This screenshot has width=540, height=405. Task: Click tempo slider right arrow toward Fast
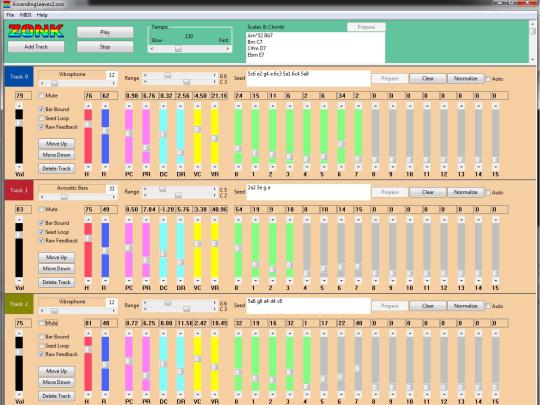click(228, 49)
